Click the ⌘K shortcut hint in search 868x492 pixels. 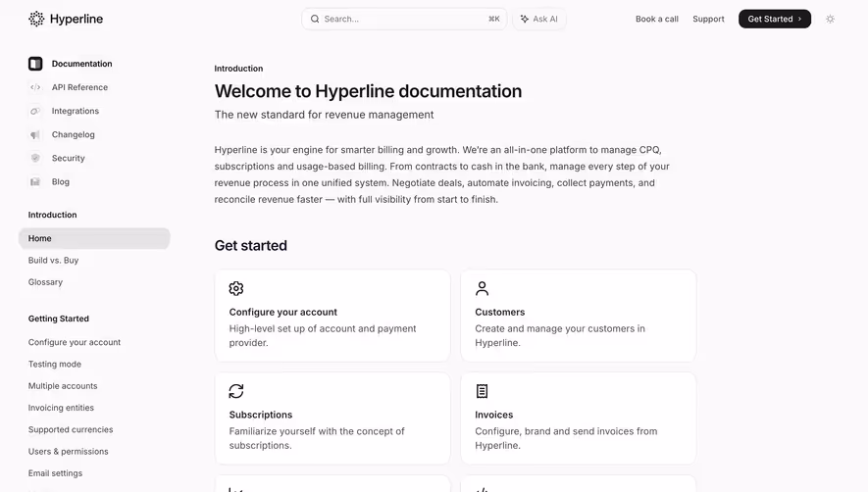493,19
